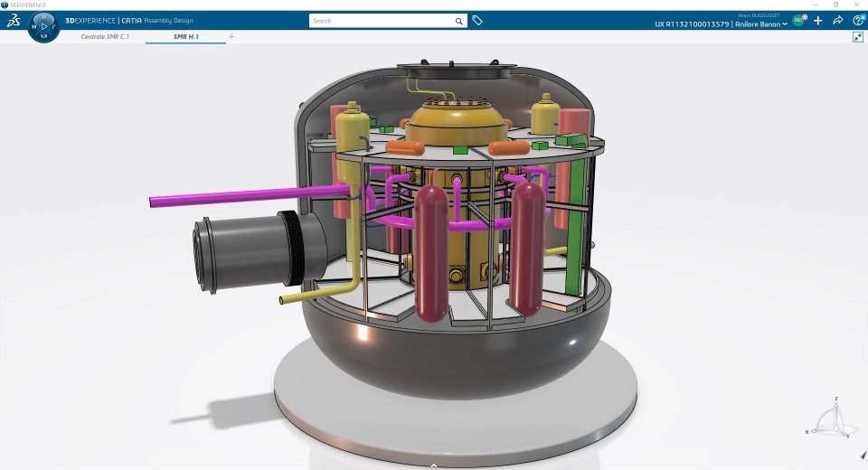This screenshot has height=470, width=868.
Task: Click the robot Y axis handle
Action: 846,435
